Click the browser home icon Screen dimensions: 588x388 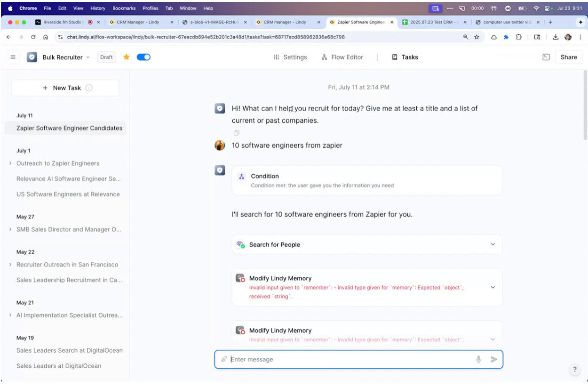coord(45,37)
